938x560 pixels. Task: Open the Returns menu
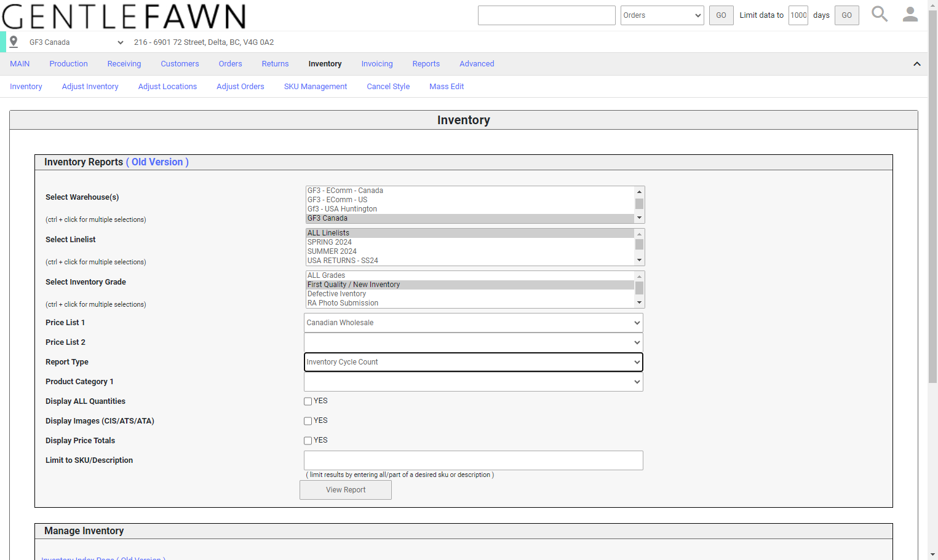click(x=275, y=64)
